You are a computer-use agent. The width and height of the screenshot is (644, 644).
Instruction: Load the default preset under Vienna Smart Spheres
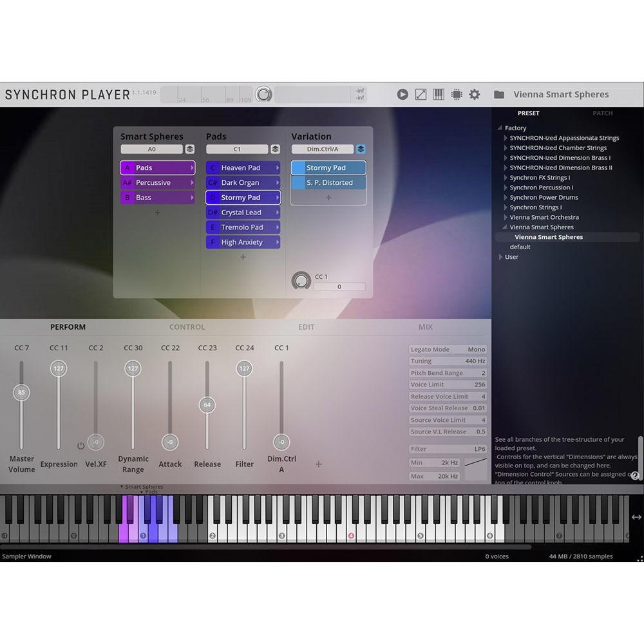point(520,247)
